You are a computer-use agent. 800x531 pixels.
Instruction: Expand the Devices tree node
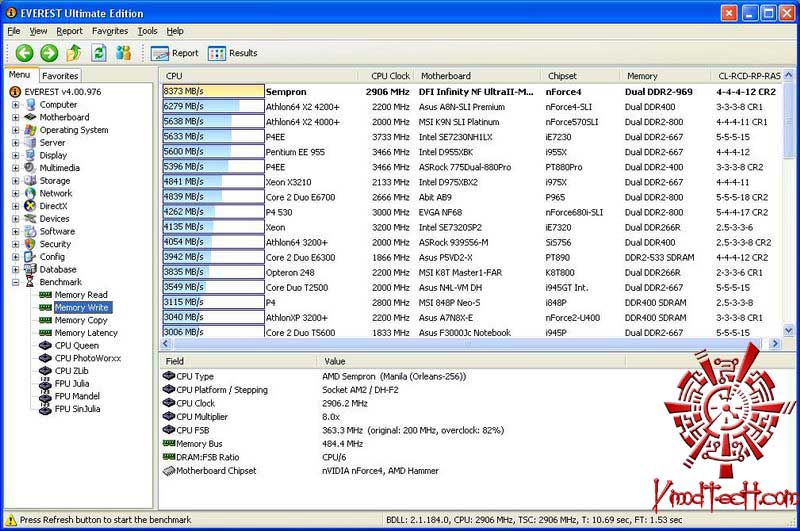(15, 219)
